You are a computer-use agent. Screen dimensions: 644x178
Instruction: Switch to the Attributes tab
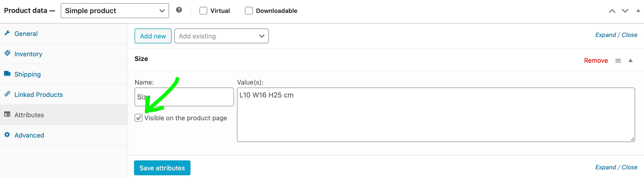click(x=29, y=115)
